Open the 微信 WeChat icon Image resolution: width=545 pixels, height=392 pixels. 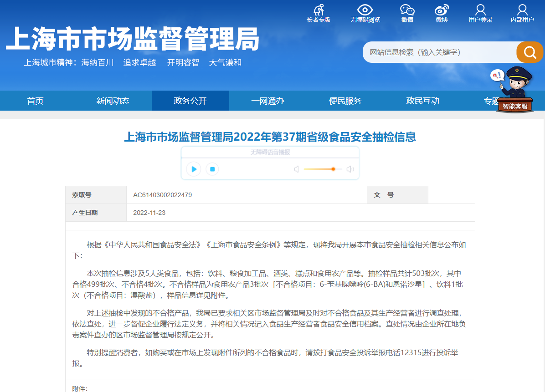[x=407, y=10]
